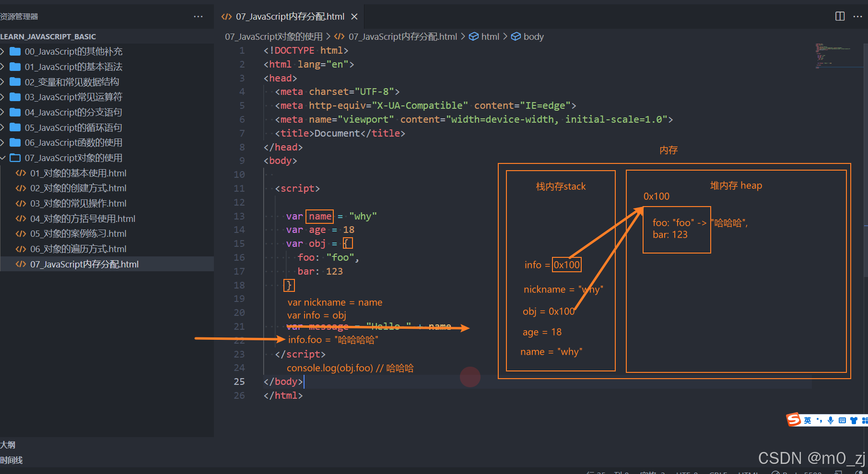The image size is (868, 474).
Task: Click the microphone voice-input icon in Sogou toolbar
Action: [x=831, y=420]
